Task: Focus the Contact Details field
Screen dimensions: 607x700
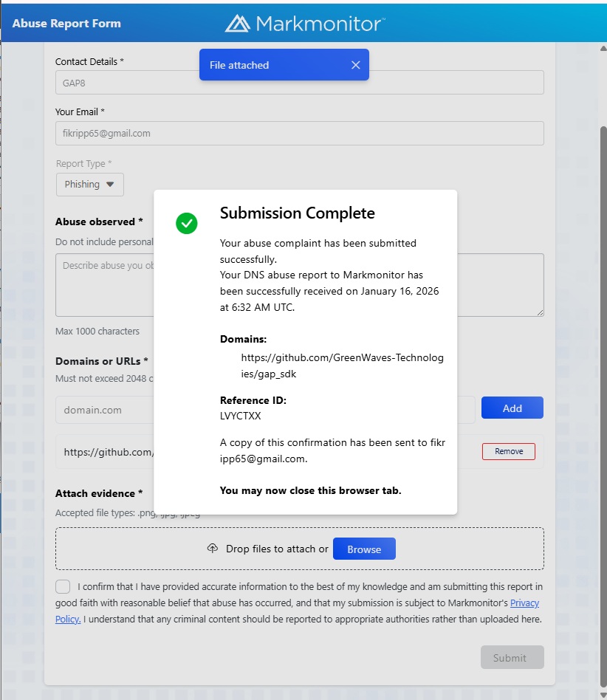Action: click(x=299, y=83)
